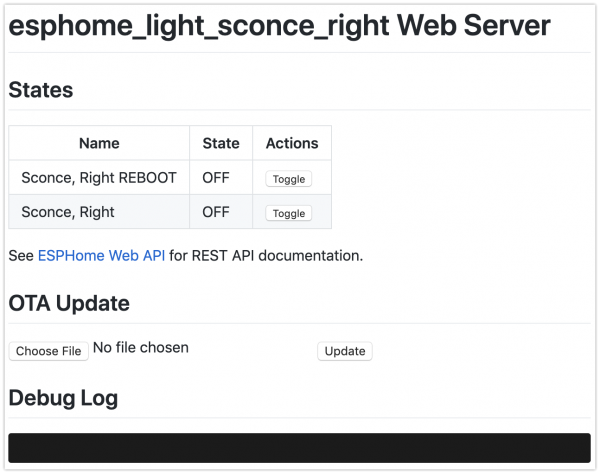Click the word "See" before the API link
600x474 pixels.
pyautogui.click(x=21, y=256)
